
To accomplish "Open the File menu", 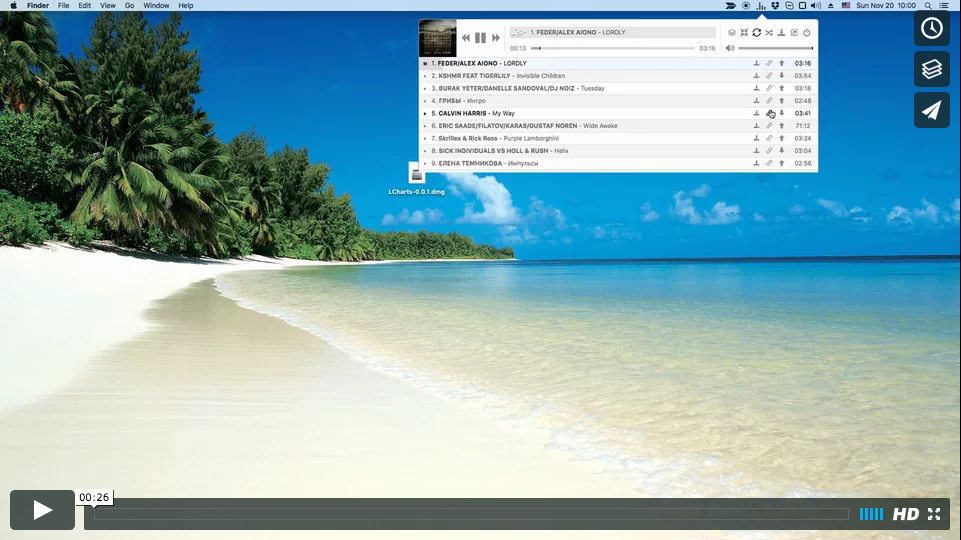I will pyautogui.click(x=64, y=6).
